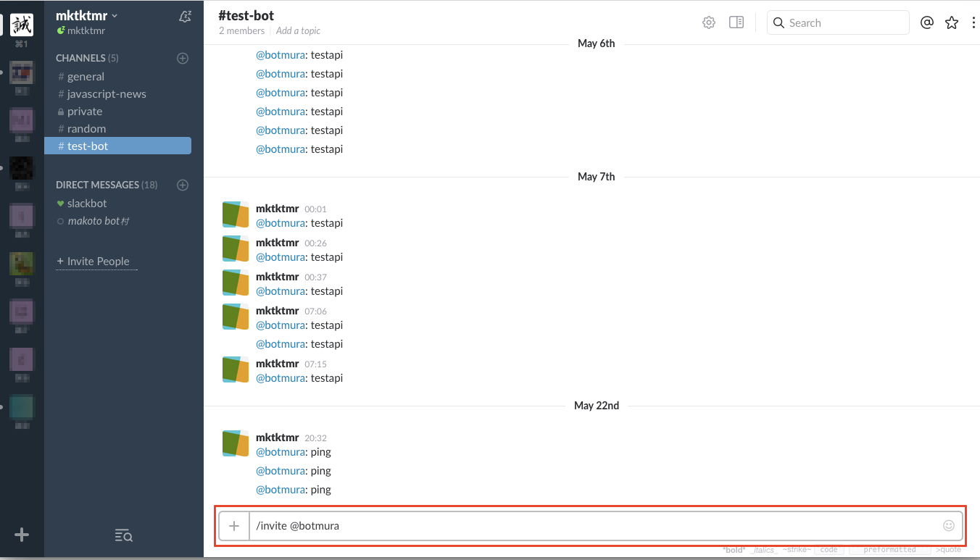Screen dimensions: 980x560
Task: Click mktktmr's avatar beside the 00:26 message
Action: pyautogui.click(x=236, y=248)
